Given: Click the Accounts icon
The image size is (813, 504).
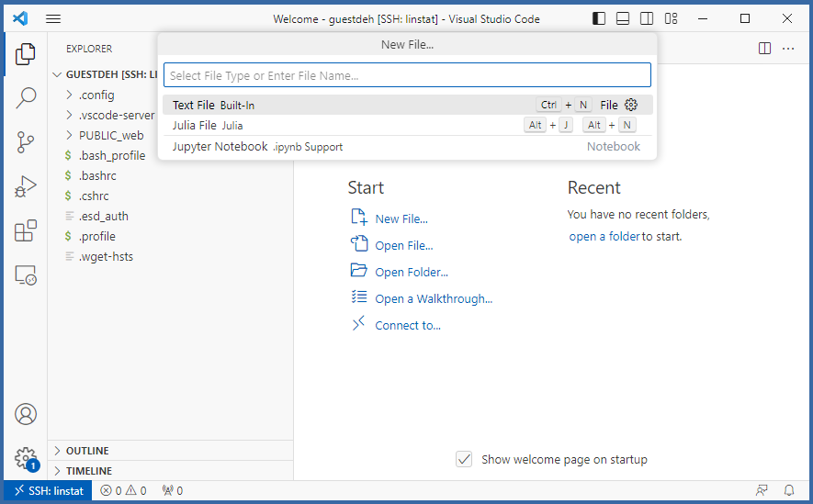Looking at the screenshot, I should click(26, 414).
